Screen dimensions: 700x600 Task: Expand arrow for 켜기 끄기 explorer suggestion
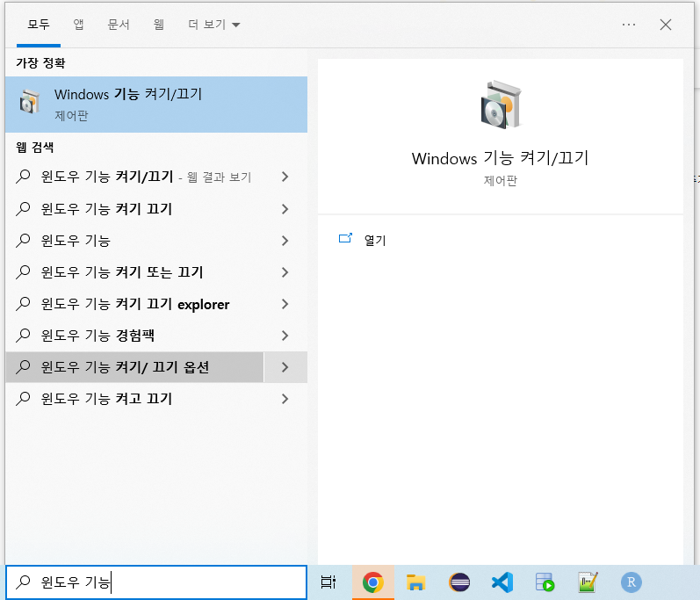pyautogui.click(x=285, y=304)
